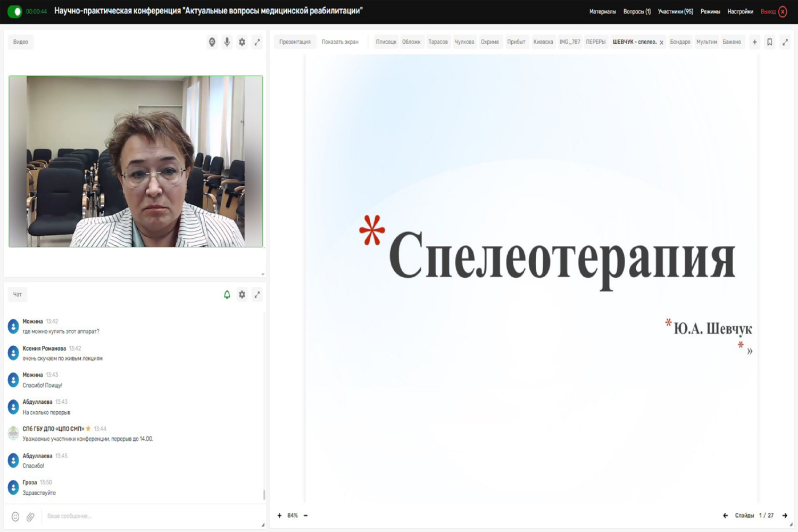Click the Показать экран button
This screenshot has height=532, width=798.
pyautogui.click(x=340, y=42)
